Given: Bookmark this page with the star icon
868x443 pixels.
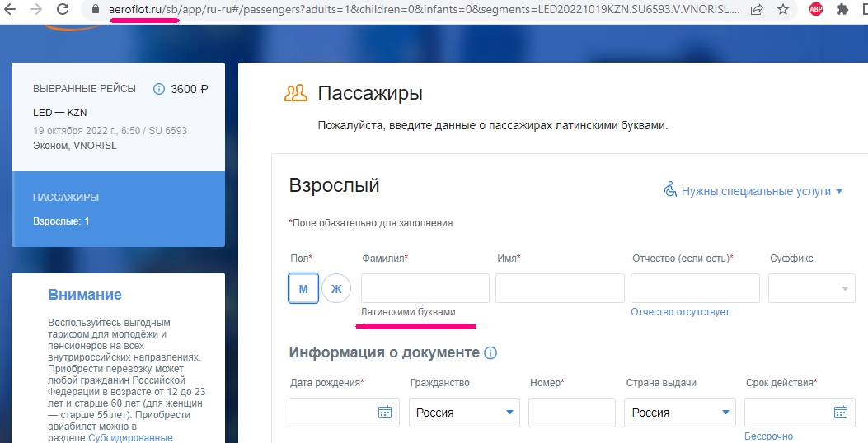Looking at the screenshot, I should click(783, 9).
